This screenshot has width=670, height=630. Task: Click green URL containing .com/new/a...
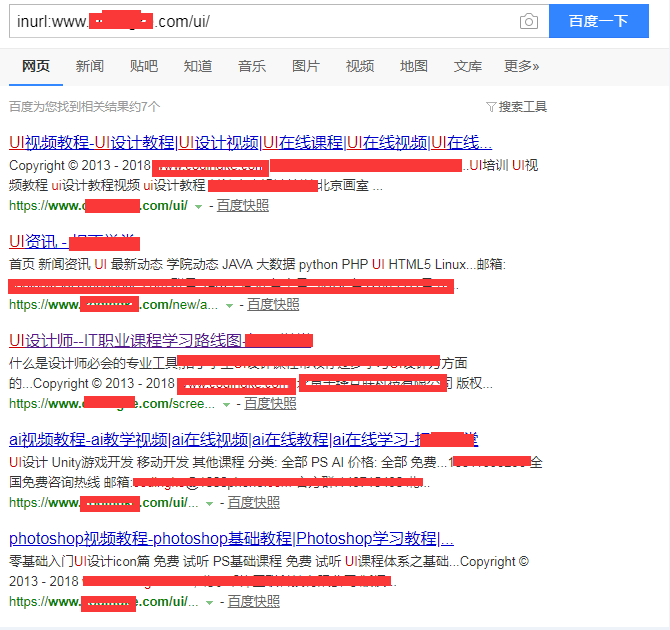113,305
